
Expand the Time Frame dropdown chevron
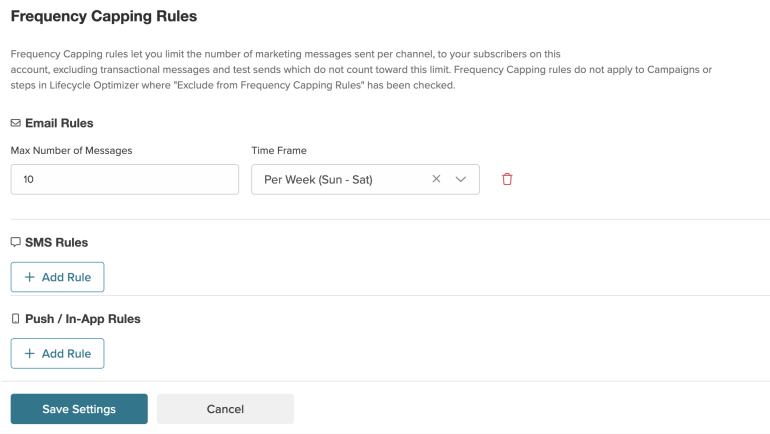tap(461, 179)
